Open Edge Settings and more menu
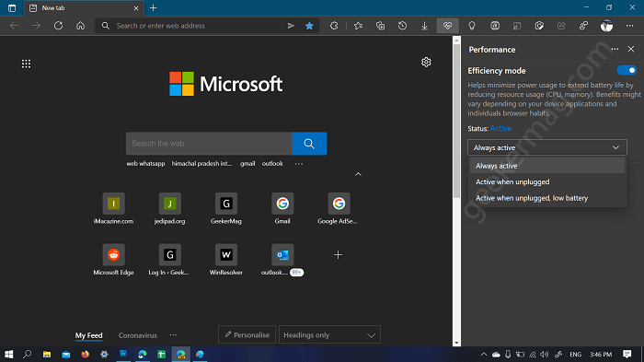Image resolution: width=644 pixels, height=362 pixels. (629, 26)
